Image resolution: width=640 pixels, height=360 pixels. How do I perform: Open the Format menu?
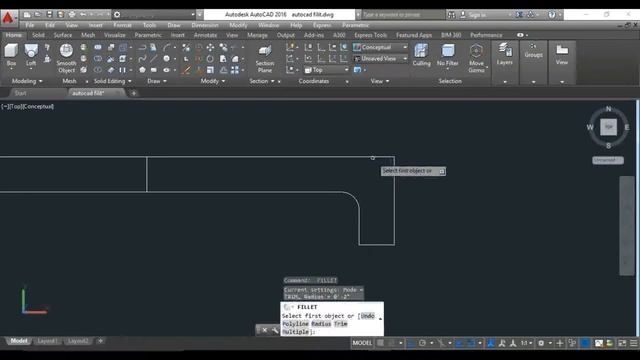(122, 25)
